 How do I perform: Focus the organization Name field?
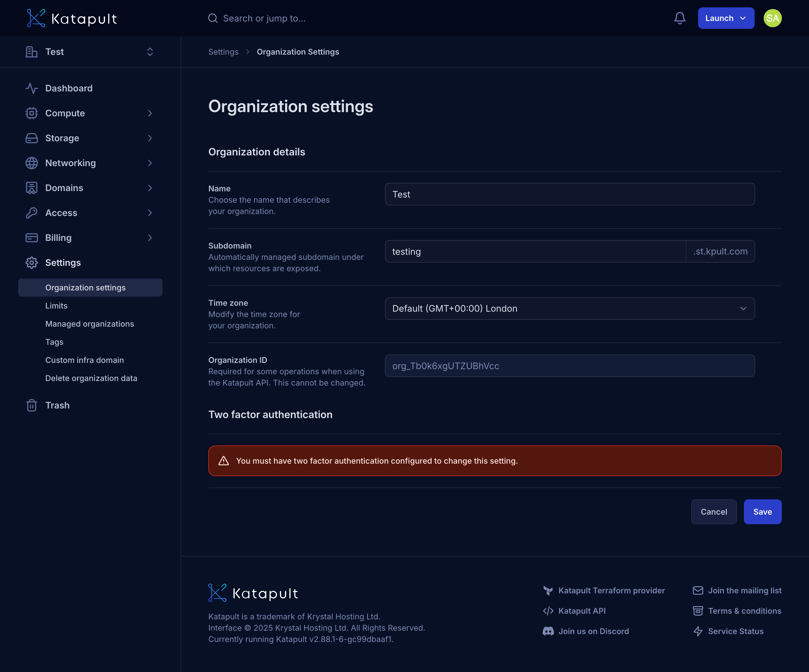point(569,194)
